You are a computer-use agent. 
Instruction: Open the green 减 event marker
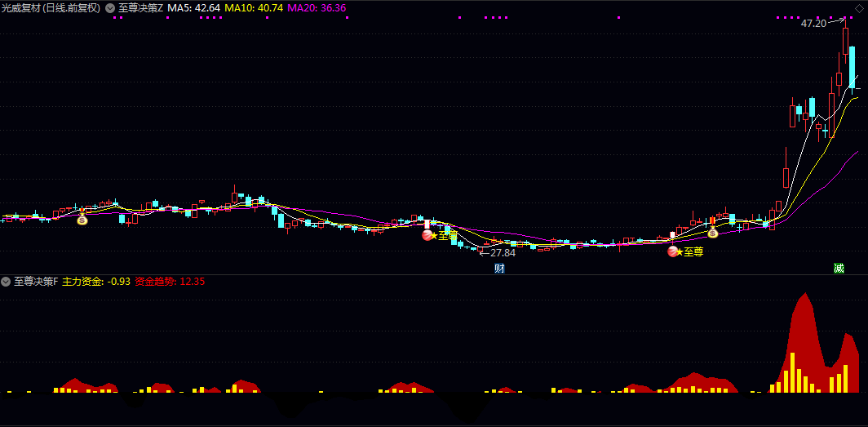tap(839, 269)
